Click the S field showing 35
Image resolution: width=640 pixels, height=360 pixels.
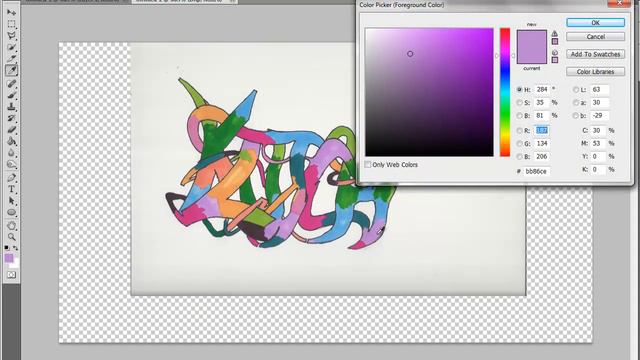click(542, 102)
